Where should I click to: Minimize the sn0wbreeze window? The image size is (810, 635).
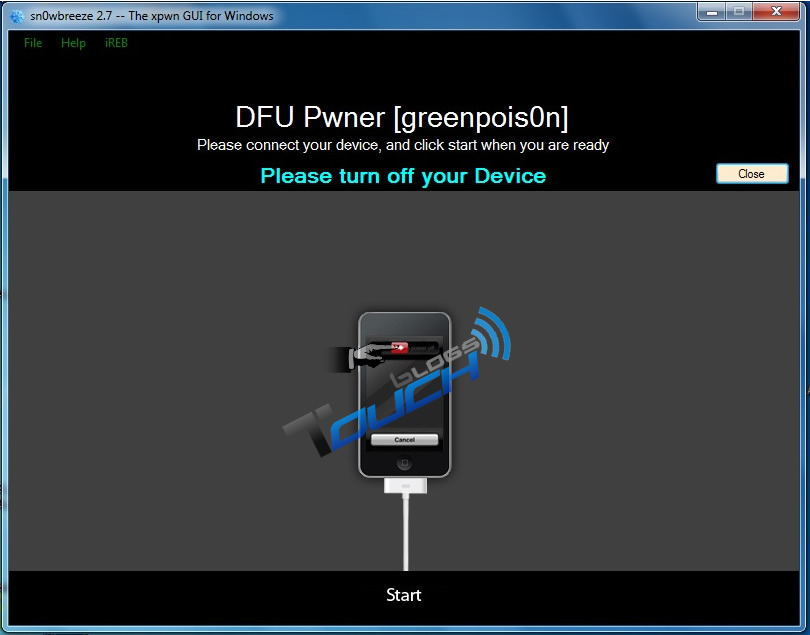[712, 11]
